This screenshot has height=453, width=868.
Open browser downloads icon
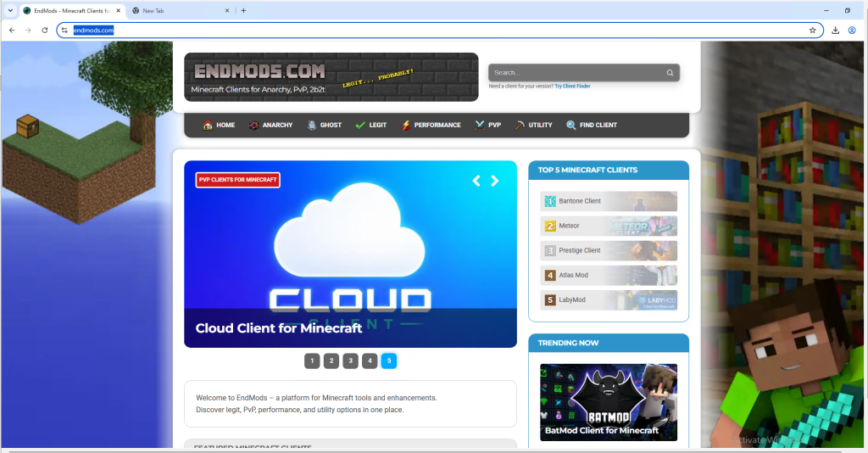pyautogui.click(x=835, y=31)
